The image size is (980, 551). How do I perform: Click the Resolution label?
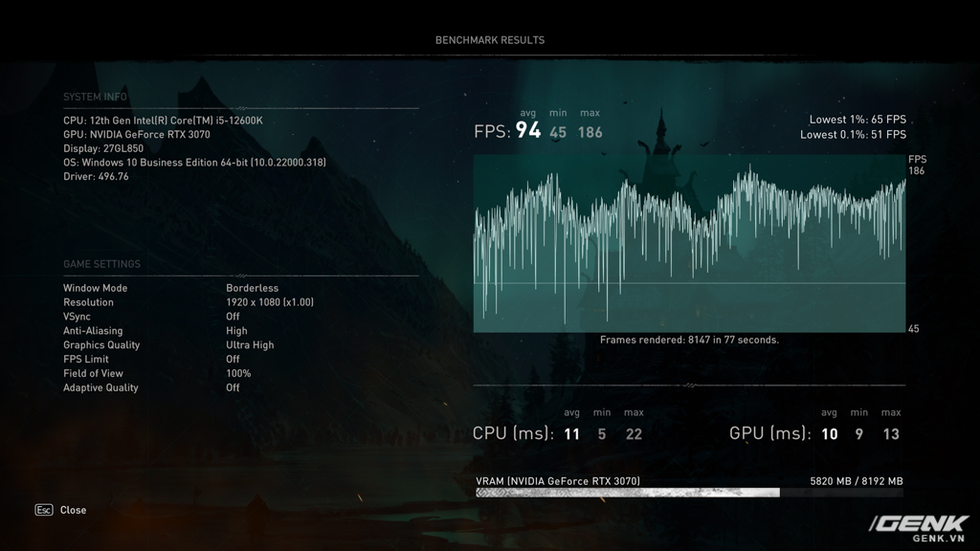(88, 302)
